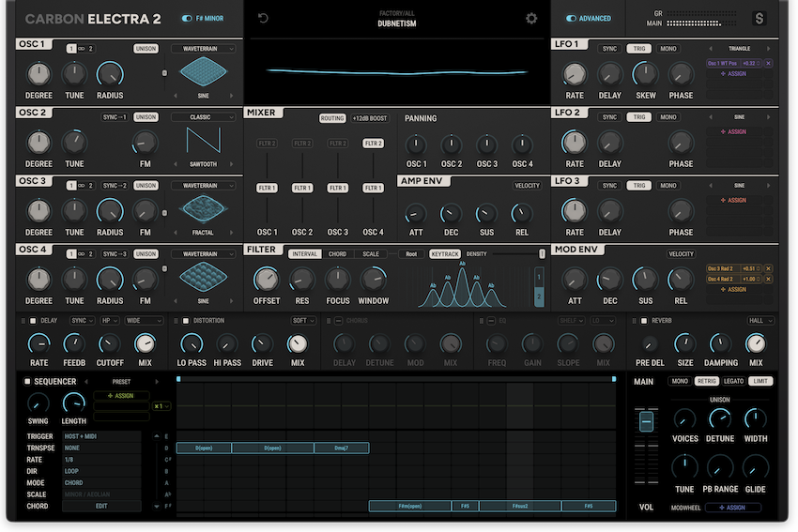Click the F#sus2 chord block in sequencer
The height and width of the screenshot is (532, 798).
click(520, 506)
